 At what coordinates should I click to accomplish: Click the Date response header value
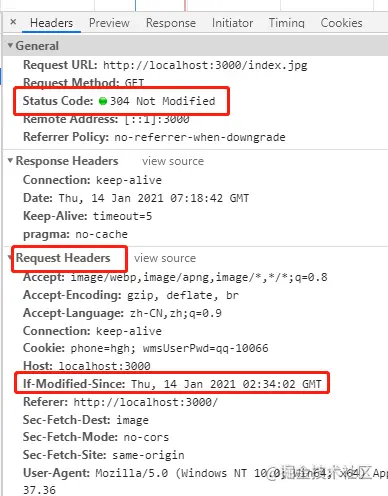(154, 198)
